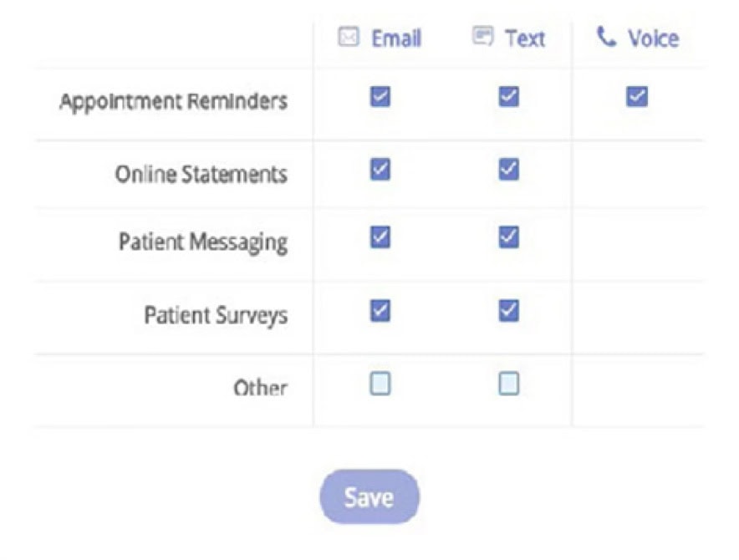Uncheck Email for Appointment Reminders
This screenshot has height=560, width=739.
[380, 97]
